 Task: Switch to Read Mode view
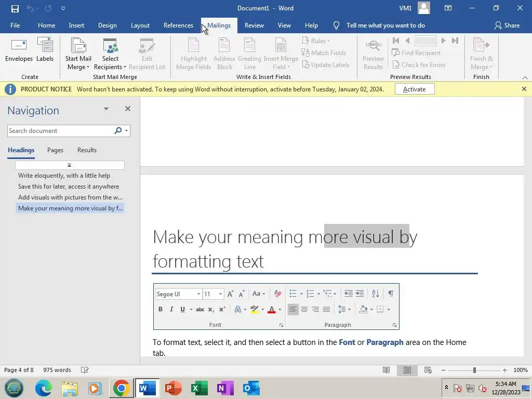(386, 370)
